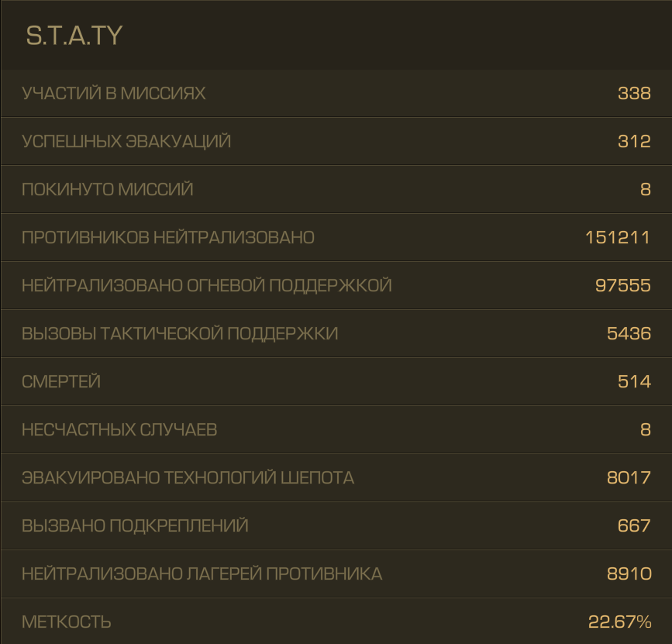Click the 151211 enemies neutralized value

click(x=618, y=237)
